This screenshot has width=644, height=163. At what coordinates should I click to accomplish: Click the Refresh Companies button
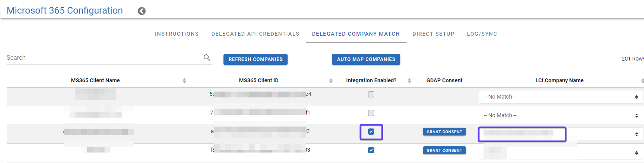point(255,59)
